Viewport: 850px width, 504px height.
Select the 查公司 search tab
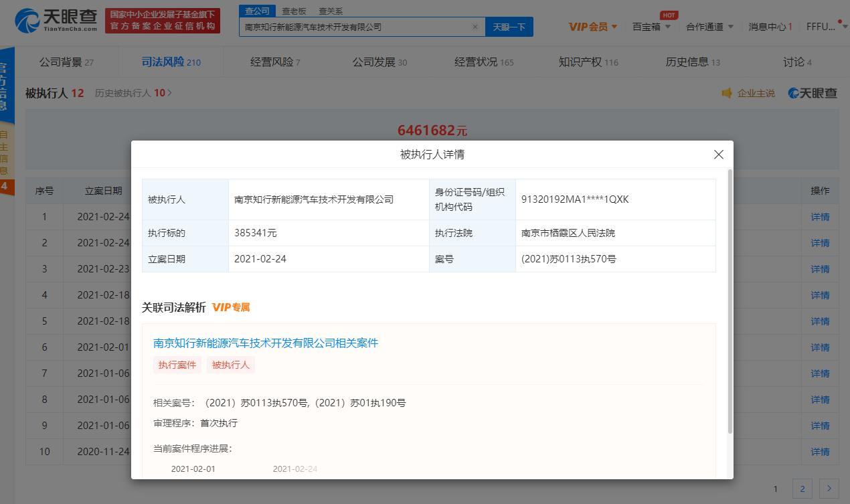click(257, 11)
